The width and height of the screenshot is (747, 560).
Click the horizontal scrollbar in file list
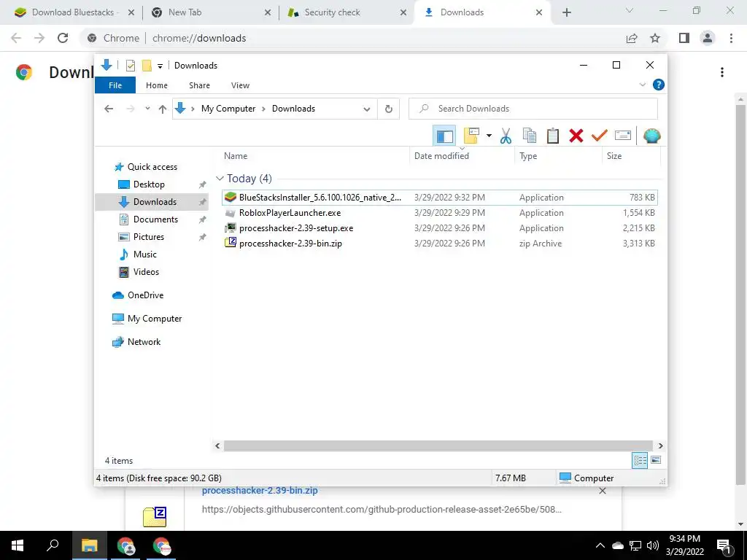point(438,446)
